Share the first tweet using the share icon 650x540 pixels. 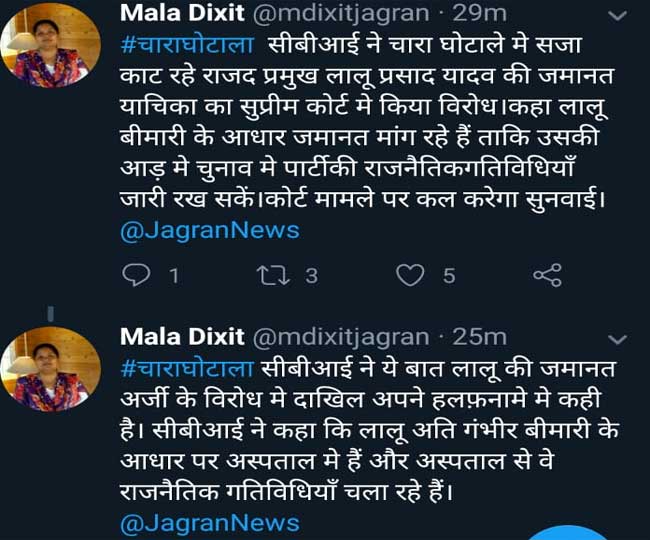[x=547, y=275]
